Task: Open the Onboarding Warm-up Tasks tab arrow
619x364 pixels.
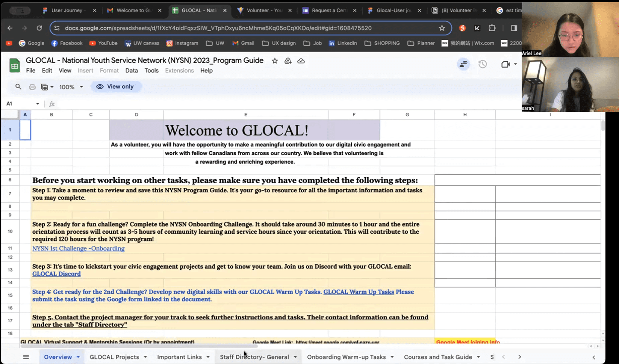Action: click(392, 357)
